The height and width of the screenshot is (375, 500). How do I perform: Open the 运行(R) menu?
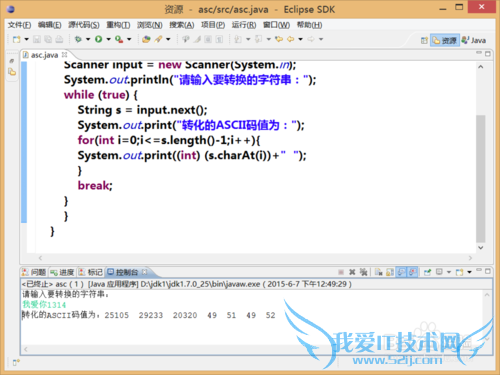pos(244,25)
